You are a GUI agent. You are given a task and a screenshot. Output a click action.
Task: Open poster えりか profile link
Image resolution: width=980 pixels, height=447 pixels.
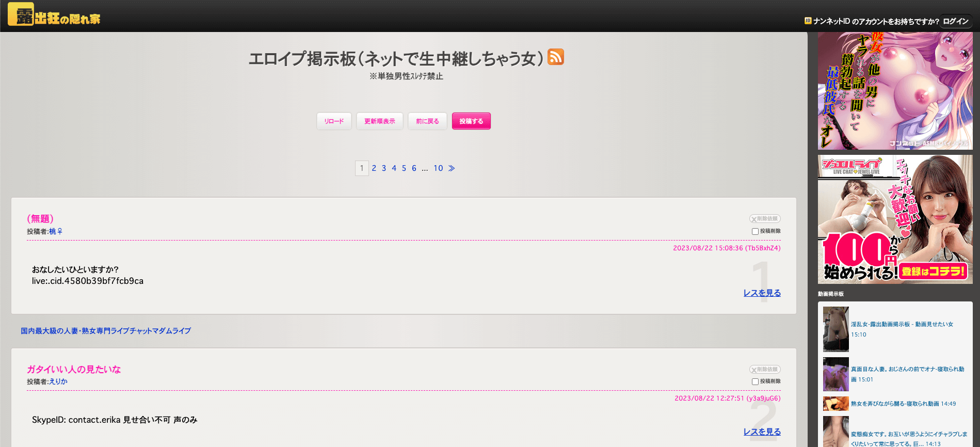click(58, 382)
